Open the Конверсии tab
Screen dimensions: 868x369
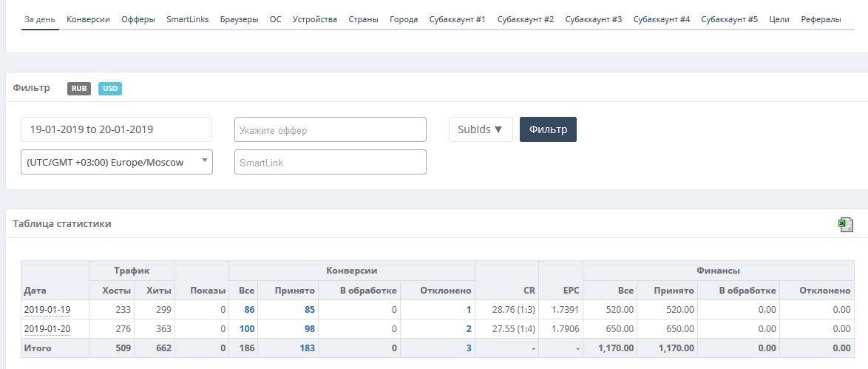pos(88,19)
